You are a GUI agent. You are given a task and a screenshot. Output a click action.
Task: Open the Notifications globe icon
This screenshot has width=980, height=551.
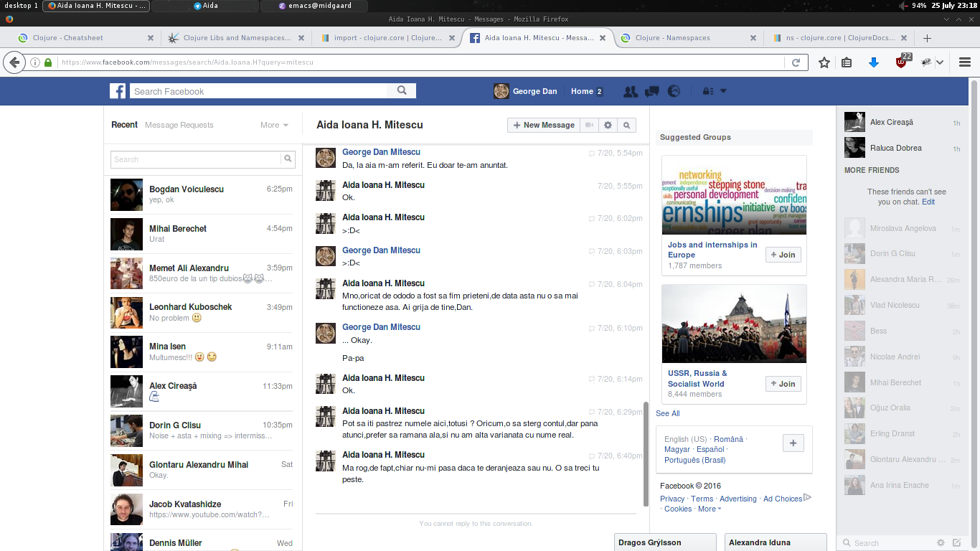(x=674, y=91)
